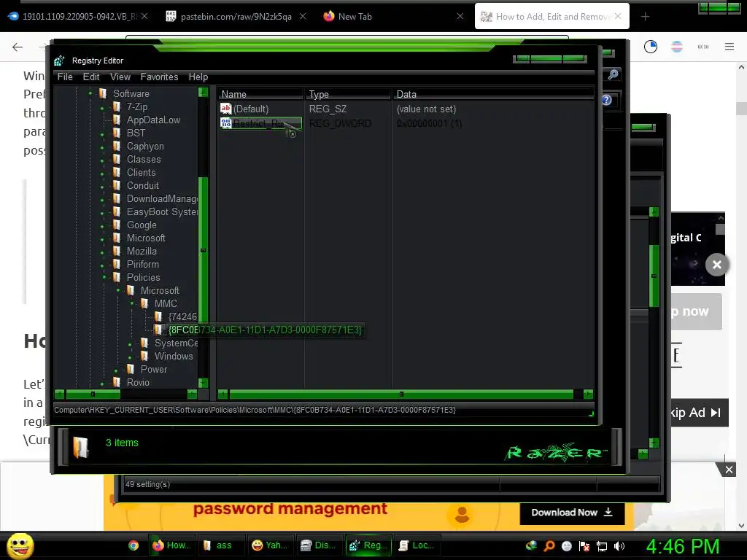747x560 pixels.
Task: Open the Edit menu in Registry Editor
Action: pos(91,77)
